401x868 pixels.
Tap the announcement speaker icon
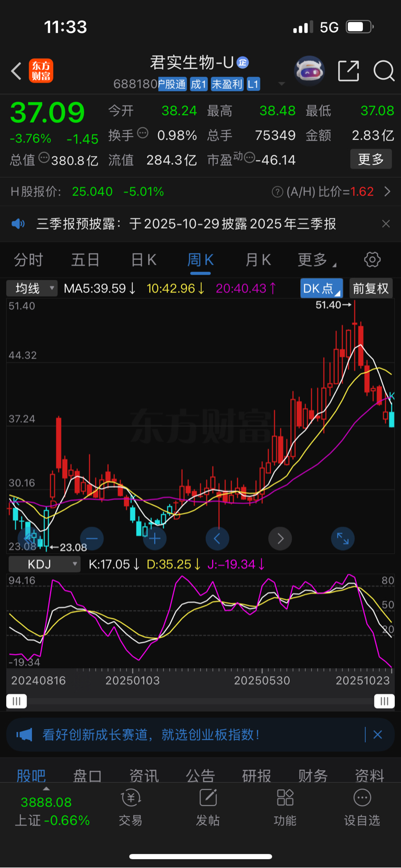[18, 224]
